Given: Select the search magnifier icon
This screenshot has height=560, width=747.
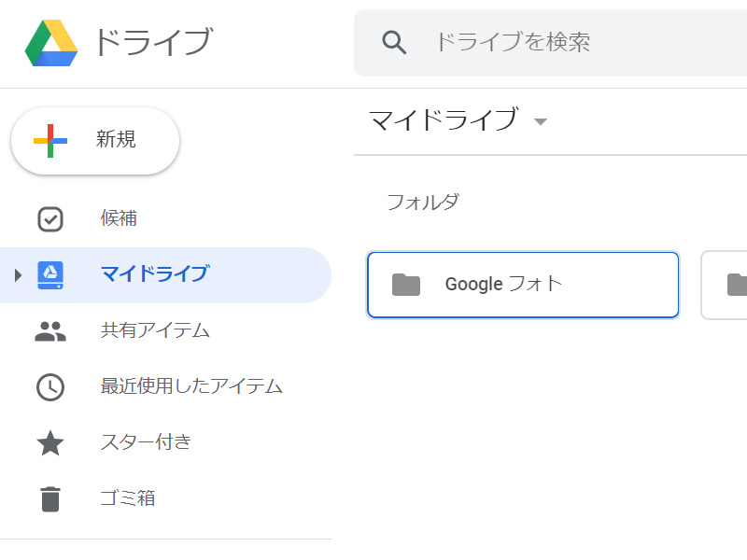Looking at the screenshot, I should 393,42.
